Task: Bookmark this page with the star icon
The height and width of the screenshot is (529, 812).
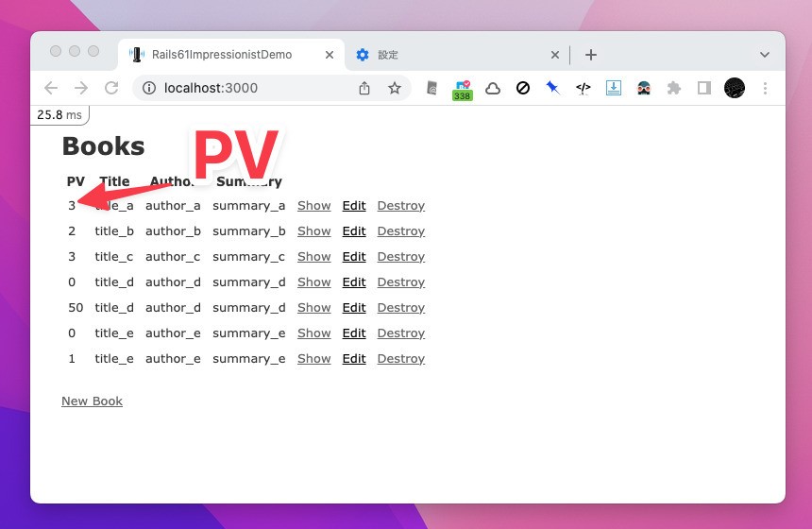Action: pyautogui.click(x=395, y=88)
